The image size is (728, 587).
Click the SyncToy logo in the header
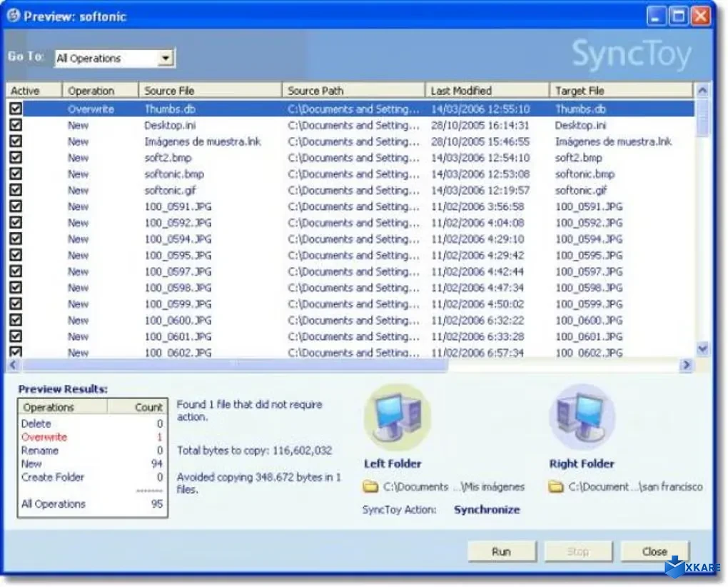[x=632, y=54]
